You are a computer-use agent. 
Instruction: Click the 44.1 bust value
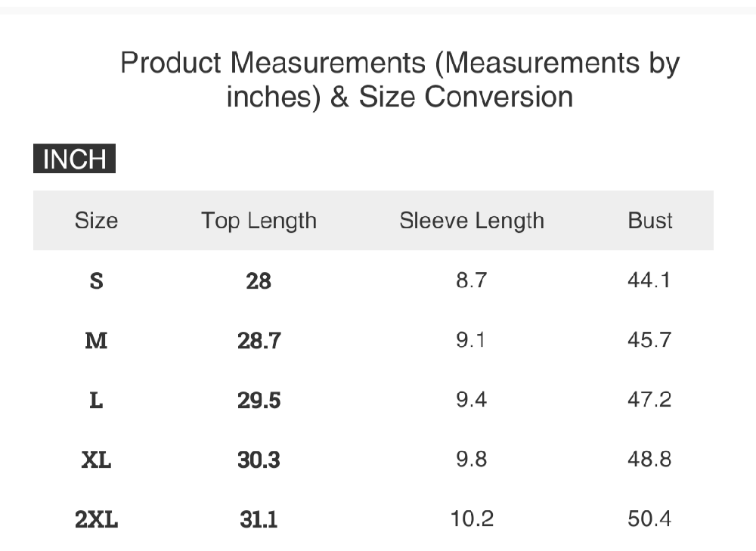click(x=649, y=280)
